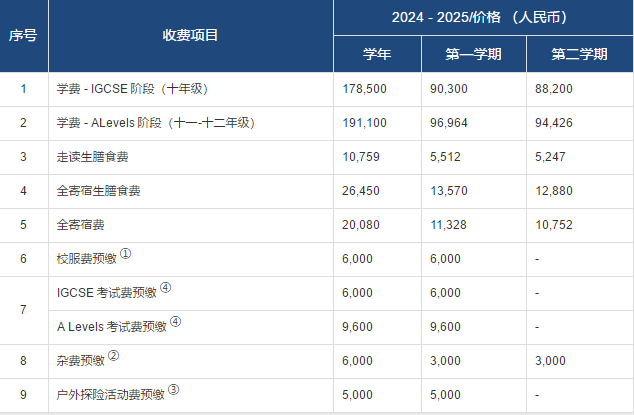Click the 学年 column header
This screenshot has width=634, height=415.
click(x=376, y=54)
